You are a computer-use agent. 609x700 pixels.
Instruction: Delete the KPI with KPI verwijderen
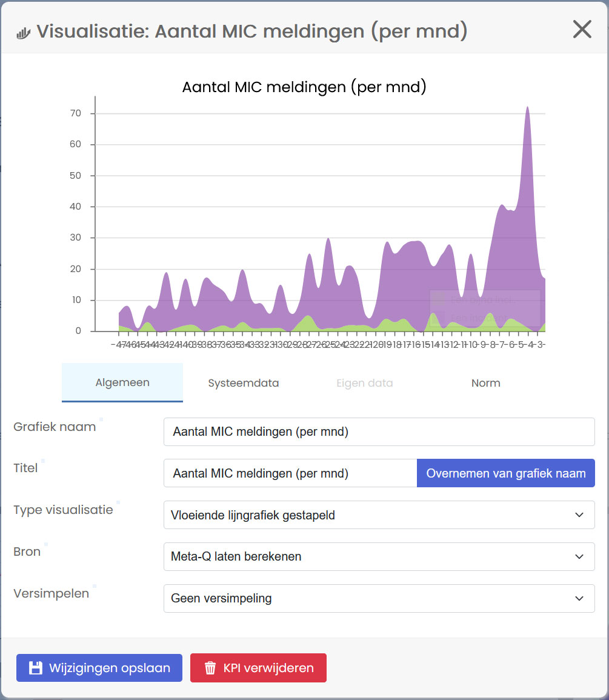pyautogui.click(x=258, y=668)
